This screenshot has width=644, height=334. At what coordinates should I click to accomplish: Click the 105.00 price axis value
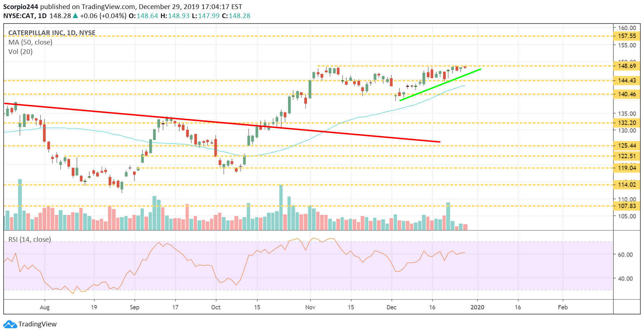[x=627, y=216]
